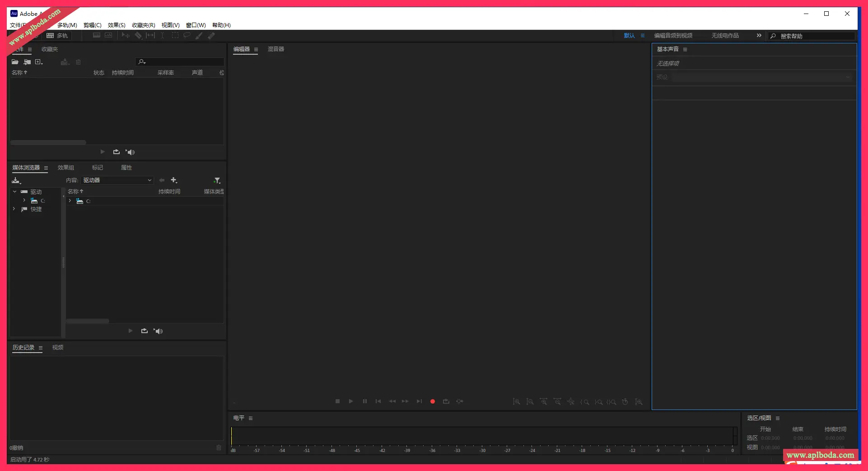868x471 pixels.
Task: Toggle auto-play speaker in Files panel
Action: [x=130, y=152]
